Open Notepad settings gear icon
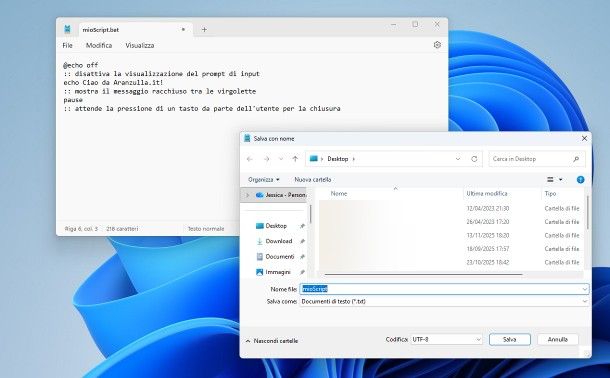 click(437, 45)
